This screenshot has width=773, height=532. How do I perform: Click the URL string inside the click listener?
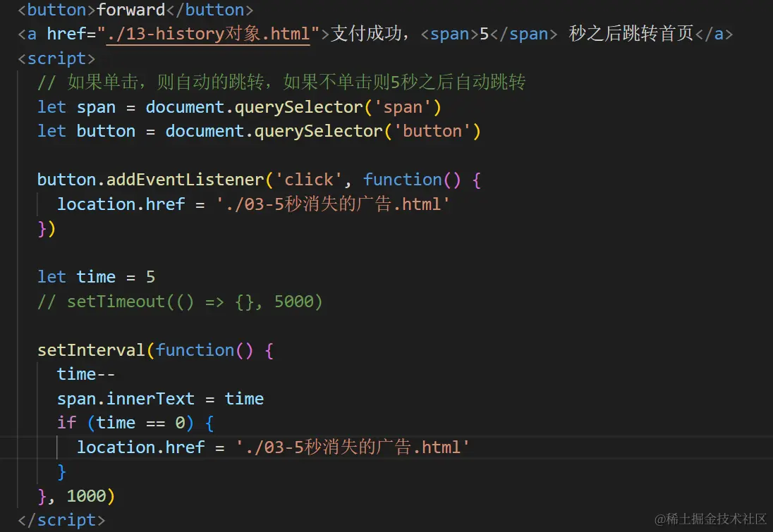coord(333,204)
